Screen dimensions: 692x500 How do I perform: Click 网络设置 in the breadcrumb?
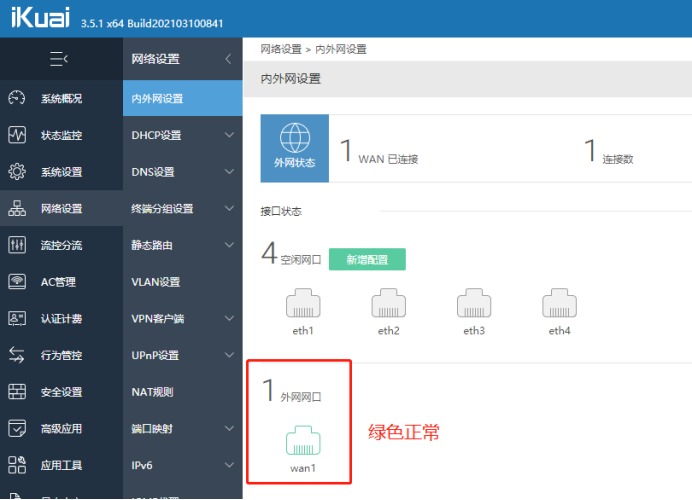coord(281,48)
